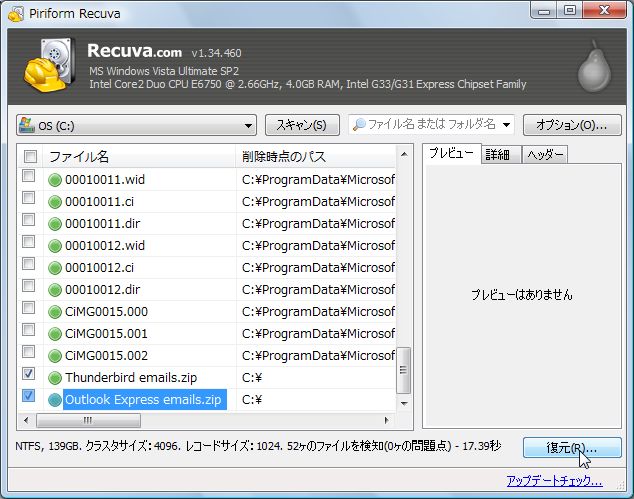Select the file name 00010011.dir
Screen dimensions: 634x499
103,224
